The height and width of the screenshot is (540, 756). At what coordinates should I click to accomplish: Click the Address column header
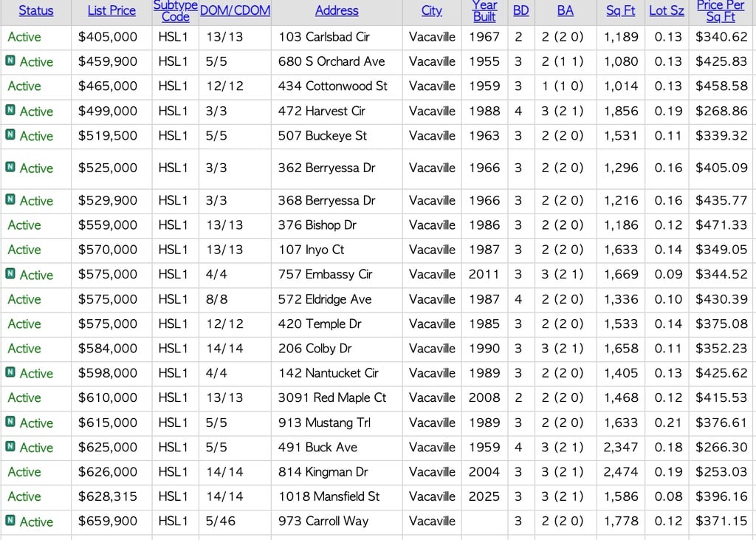[337, 10]
